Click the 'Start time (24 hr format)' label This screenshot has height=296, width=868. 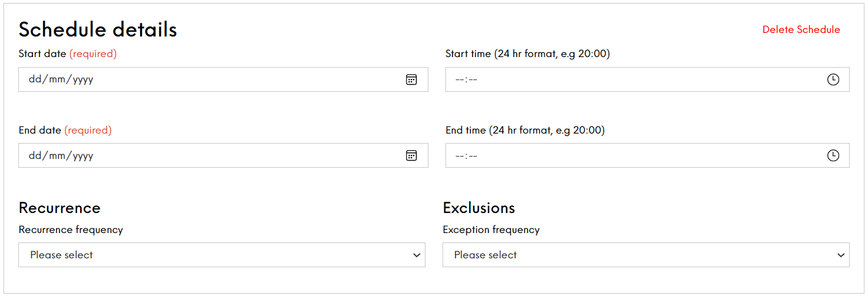click(x=527, y=54)
